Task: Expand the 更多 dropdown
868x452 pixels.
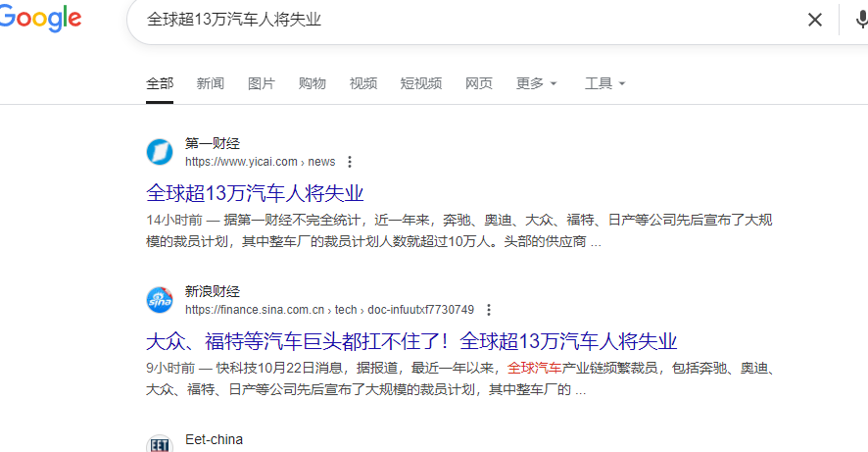Action: 536,83
